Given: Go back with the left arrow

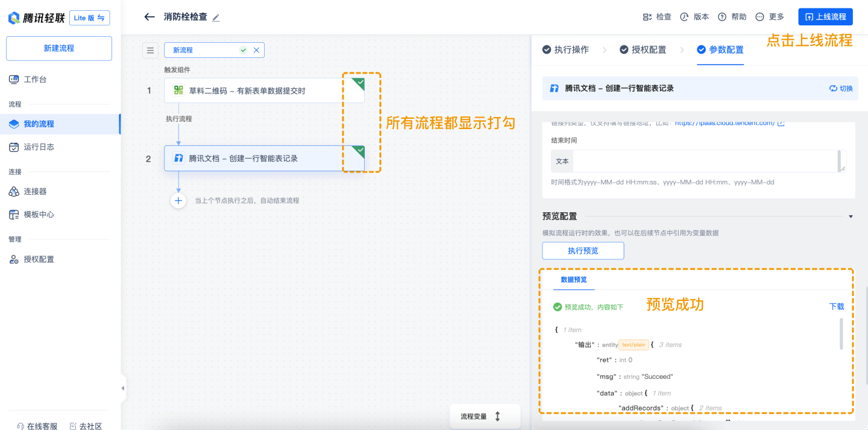Looking at the screenshot, I should [149, 17].
